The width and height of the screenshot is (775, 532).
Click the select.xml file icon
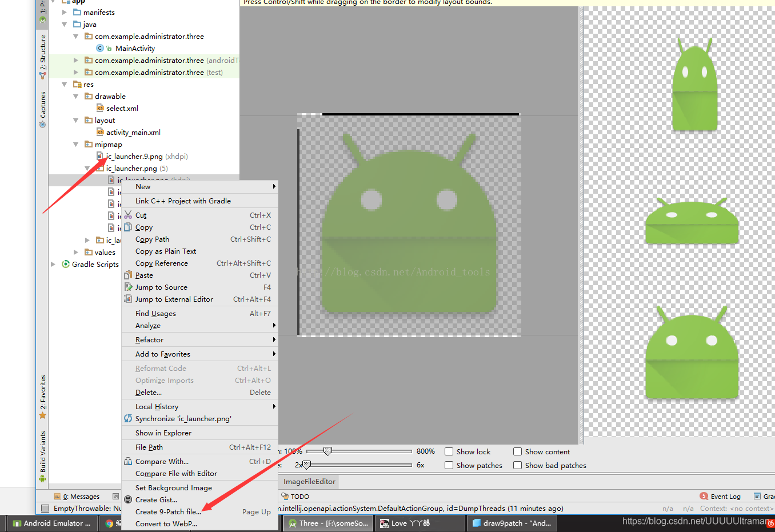click(100, 108)
